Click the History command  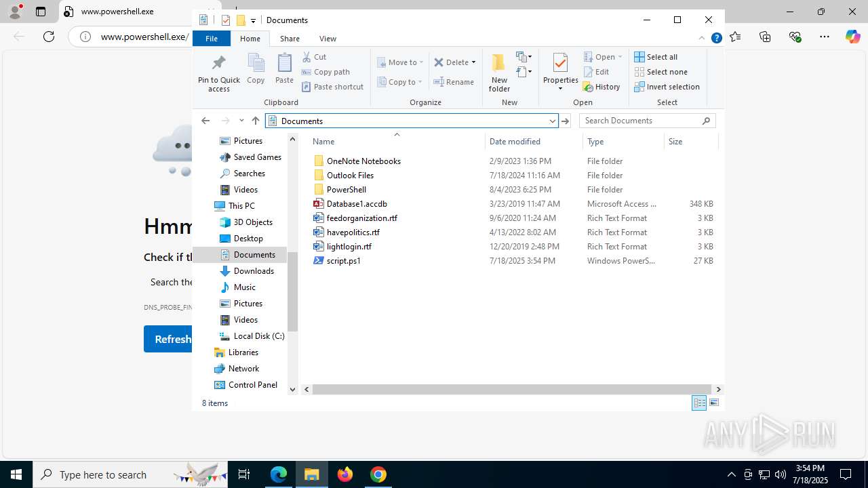pos(601,87)
